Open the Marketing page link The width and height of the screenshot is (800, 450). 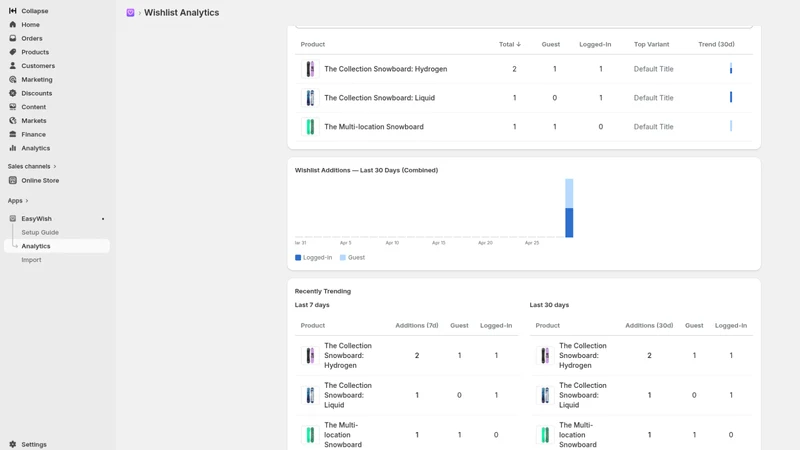coord(37,80)
